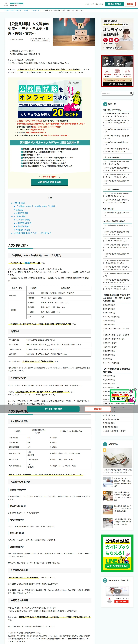Close the LINE coupon popup with X

pos(135,390)
